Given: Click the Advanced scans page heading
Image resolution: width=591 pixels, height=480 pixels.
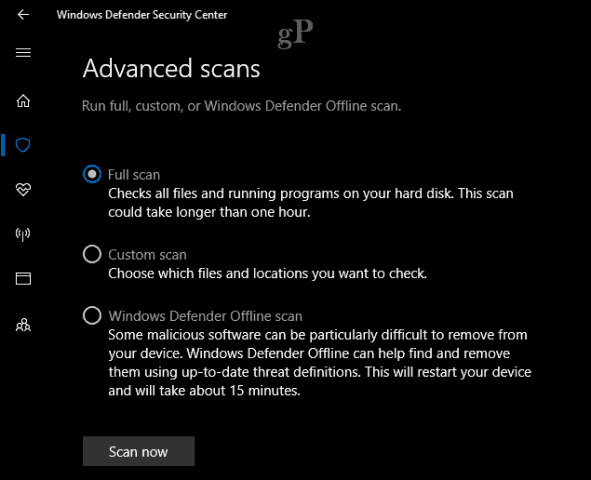Looking at the screenshot, I should (x=171, y=69).
